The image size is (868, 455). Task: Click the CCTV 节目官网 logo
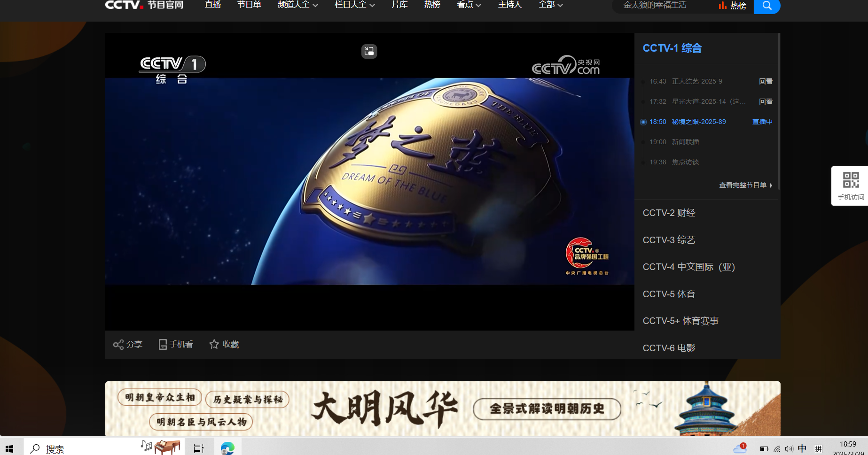(144, 6)
